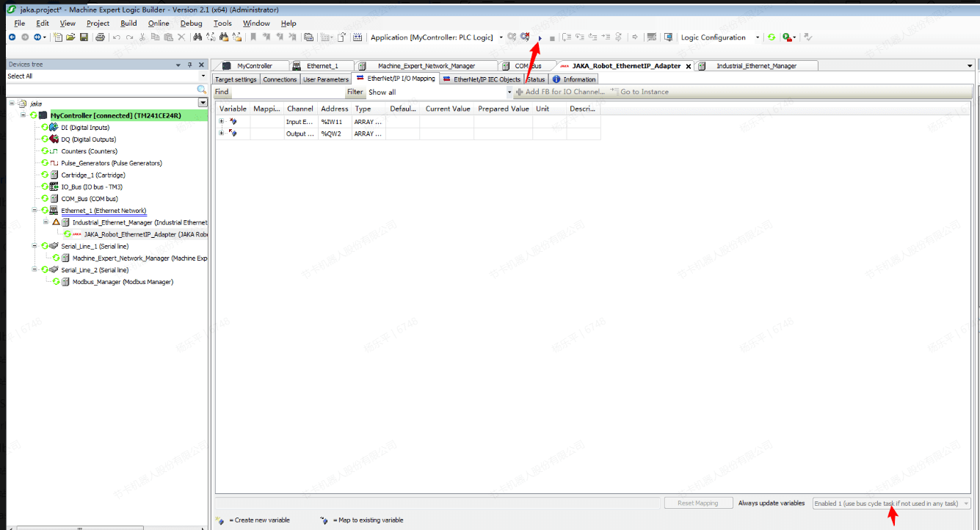This screenshot has height=530, width=980.
Task: Click the Stop application icon
Action: (x=552, y=37)
